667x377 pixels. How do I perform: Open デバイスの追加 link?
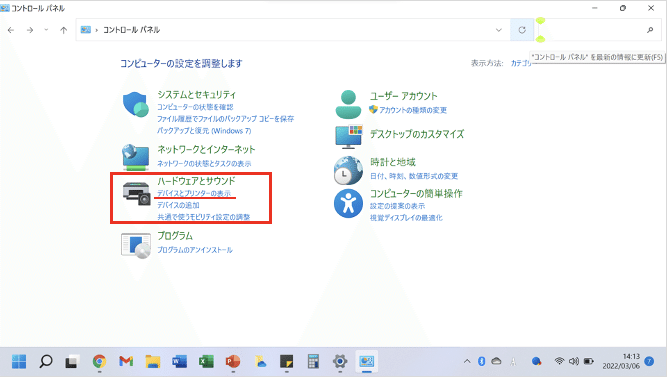(178, 205)
